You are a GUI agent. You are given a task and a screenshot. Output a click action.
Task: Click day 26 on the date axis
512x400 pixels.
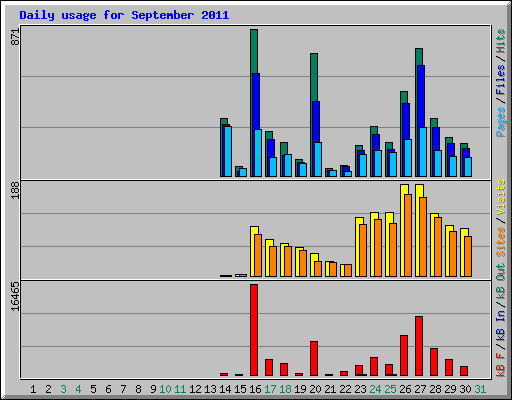click(405, 389)
